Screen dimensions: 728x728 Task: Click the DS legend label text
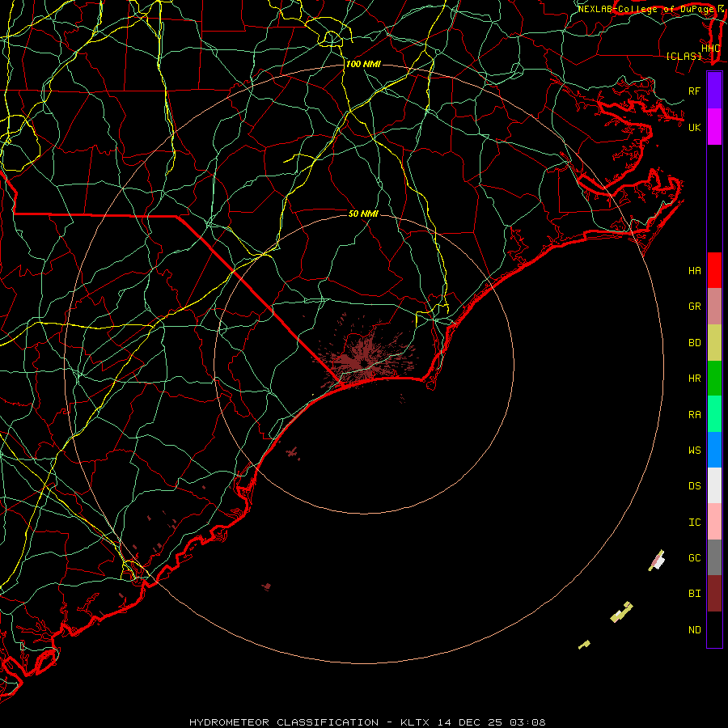(695, 486)
